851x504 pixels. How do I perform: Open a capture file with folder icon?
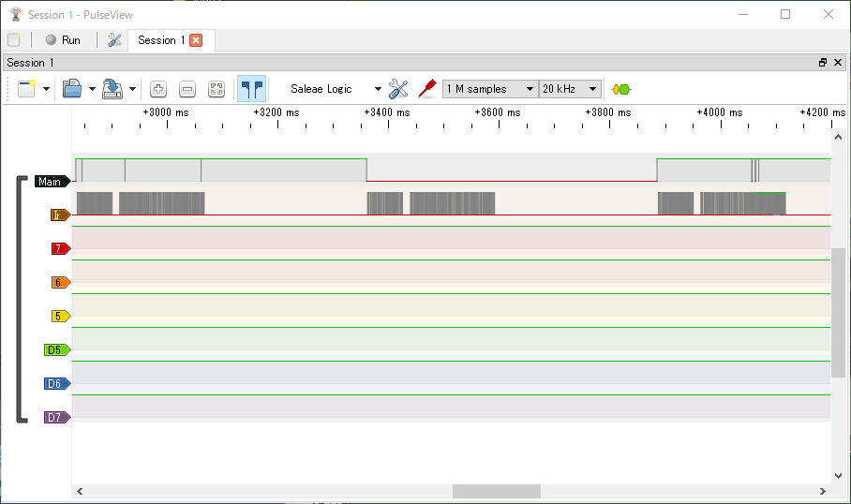pyautogui.click(x=71, y=88)
